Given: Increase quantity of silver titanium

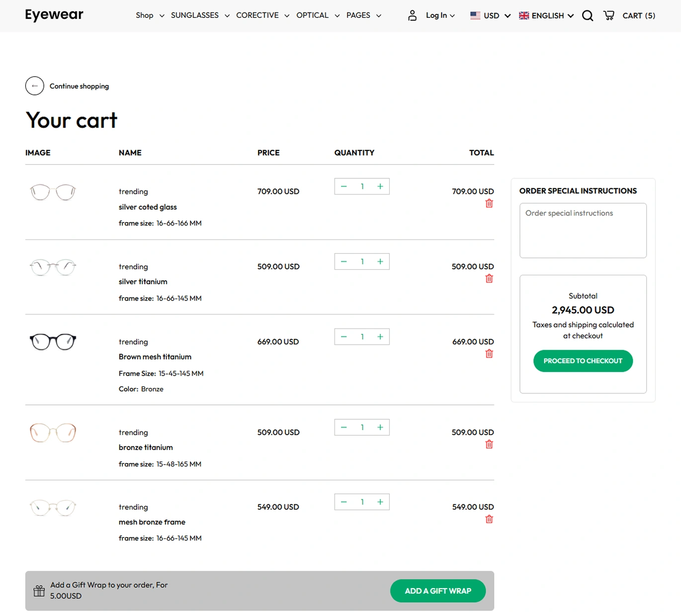Looking at the screenshot, I should pyautogui.click(x=380, y=261).
